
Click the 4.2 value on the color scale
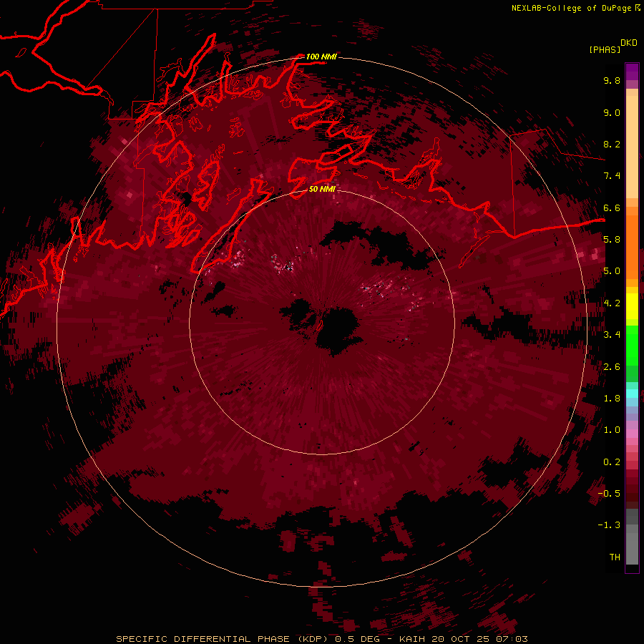612,303
